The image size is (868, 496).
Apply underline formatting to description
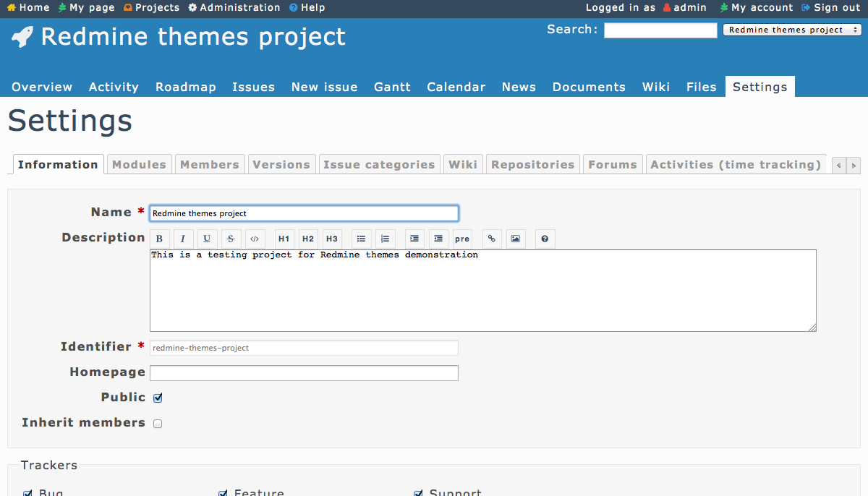pyautogui.click(x=207, y=239)
